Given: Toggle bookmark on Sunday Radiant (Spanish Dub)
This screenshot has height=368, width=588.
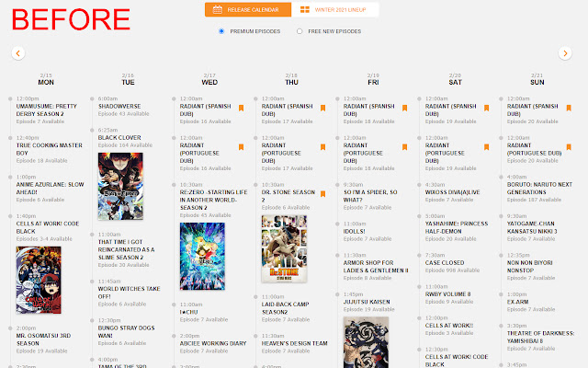Looking at the screenshot, I should tap(569, 109).
